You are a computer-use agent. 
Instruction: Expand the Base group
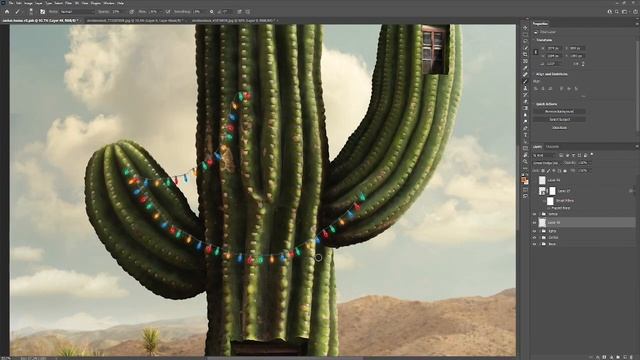pos(540,244)
